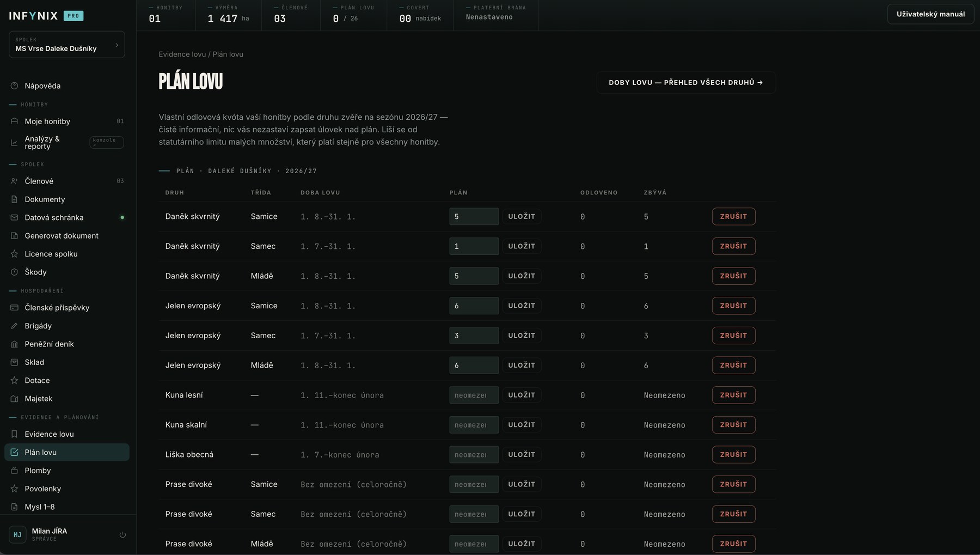Click the Dokumenty file icon
The width and height of the screenshot is (980, 555).
[14, 199]
